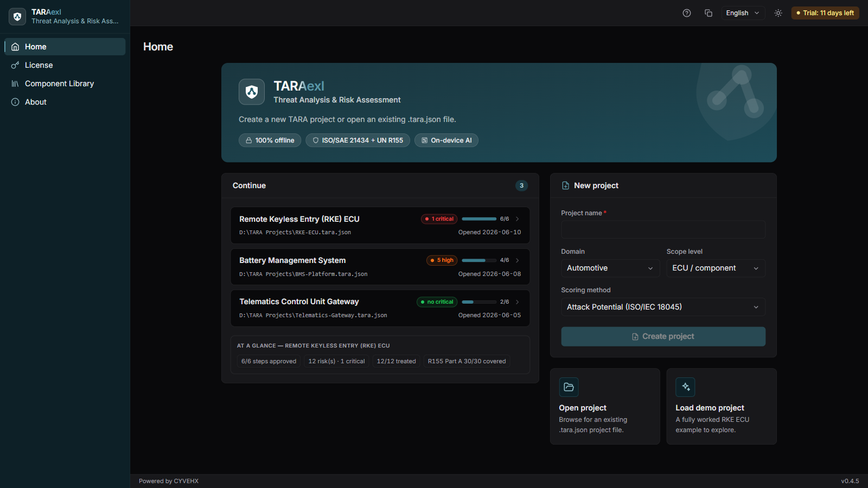
Task: Click the About info icon
Action: (15, 102)
